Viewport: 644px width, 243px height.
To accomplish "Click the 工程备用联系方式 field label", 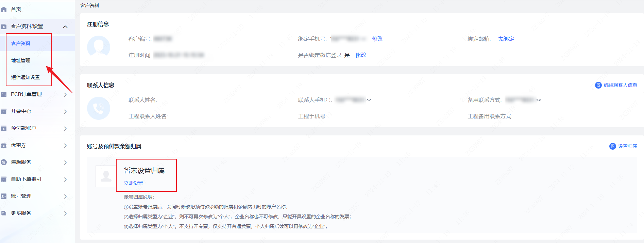I will 490,116.
